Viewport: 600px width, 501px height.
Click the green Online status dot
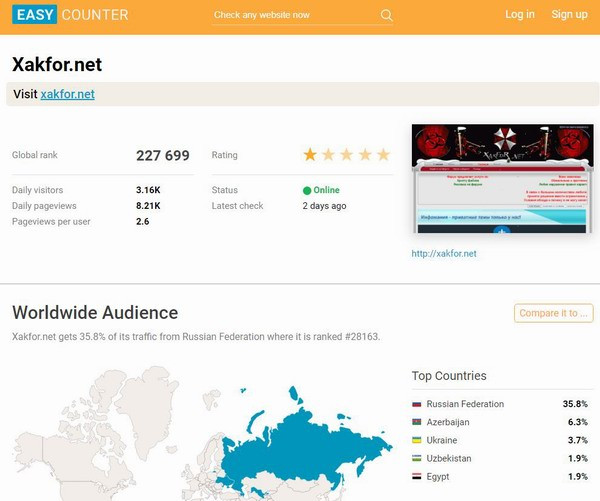[x=307, y=190]
